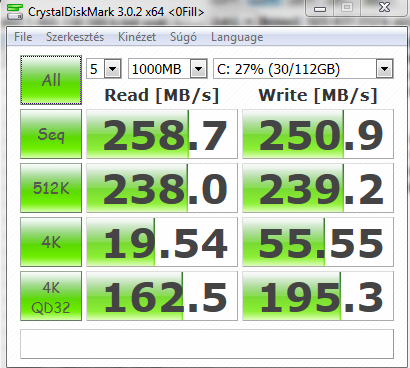This screenshot has height=368, width=410.
Task: Click the Write [MB/s] column header
Action: tap(318, 95)
